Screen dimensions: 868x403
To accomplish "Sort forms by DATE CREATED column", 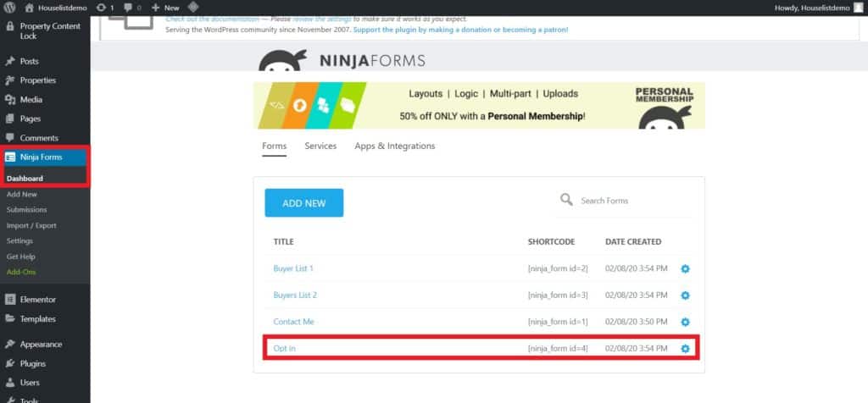I will [x=633, y=242].
